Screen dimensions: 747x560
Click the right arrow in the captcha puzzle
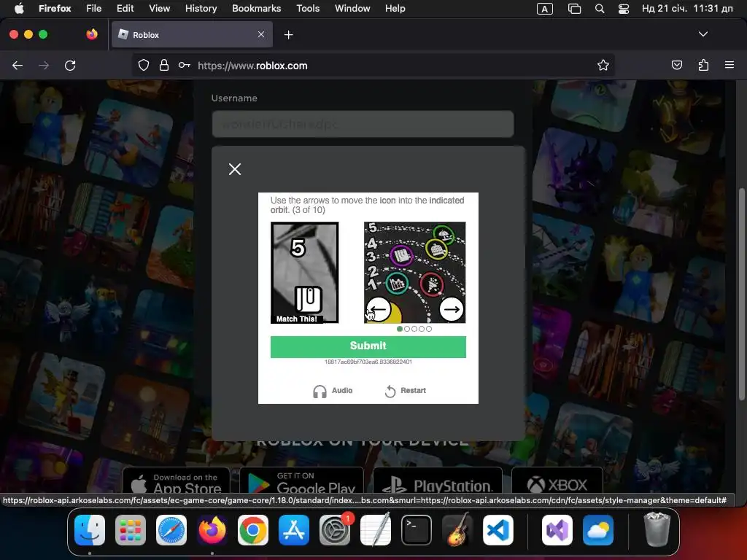pyautogui.click(x=451, y=309)
